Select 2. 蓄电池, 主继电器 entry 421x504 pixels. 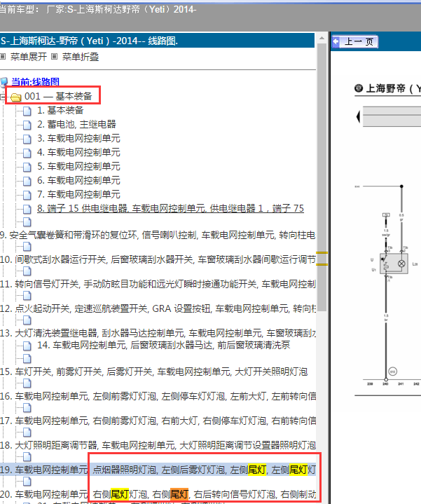(76, 124)
